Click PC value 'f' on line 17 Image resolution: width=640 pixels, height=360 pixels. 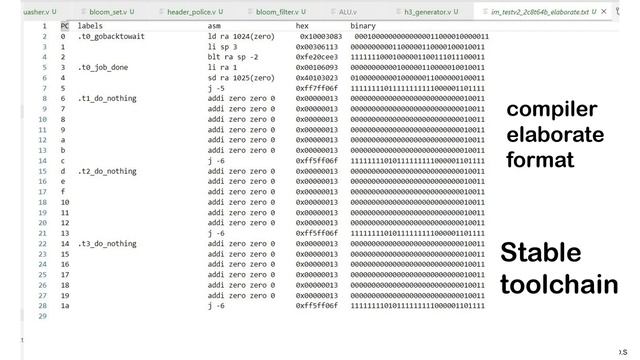pos(63,192)
